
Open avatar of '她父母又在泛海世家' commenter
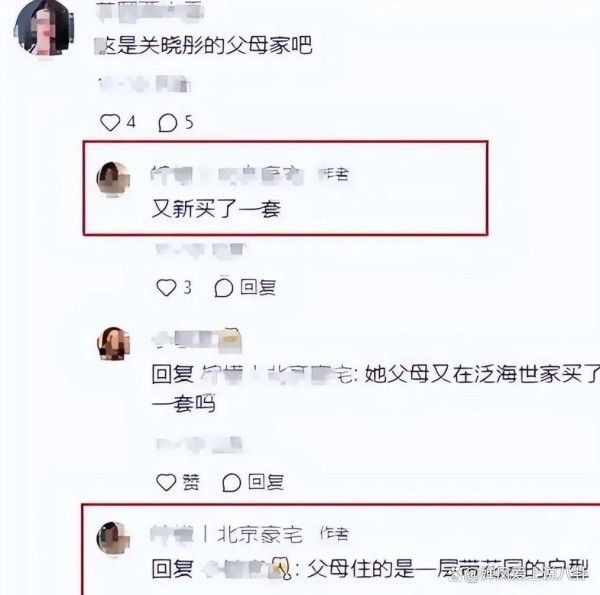coord(113,344)
